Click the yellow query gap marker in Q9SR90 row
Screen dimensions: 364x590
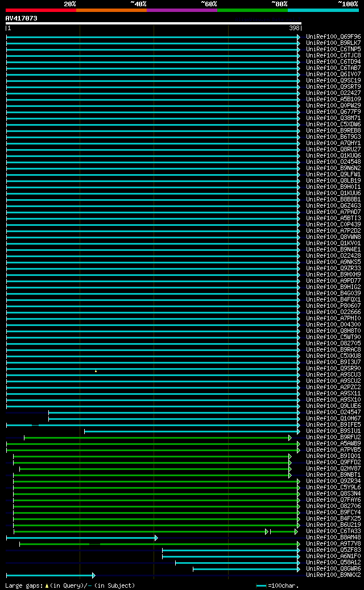pyautogui.click(x=96, y=371)
